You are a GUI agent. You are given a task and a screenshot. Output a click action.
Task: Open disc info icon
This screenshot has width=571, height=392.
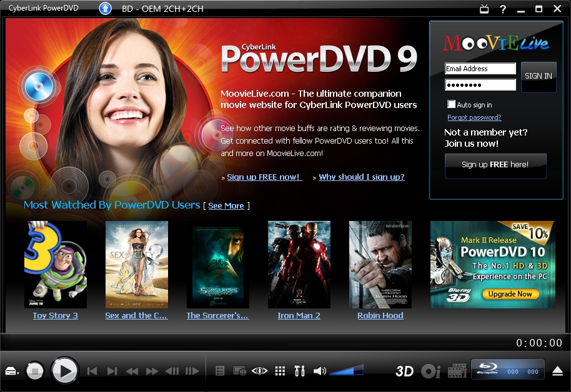point(431,371)
